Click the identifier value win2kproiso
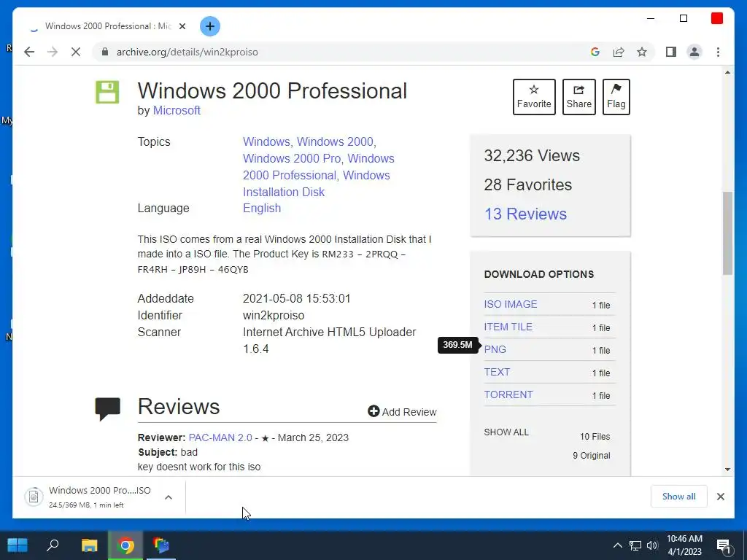This screenshot has height=560, width=747. pyautogui.click(x=274, y=315)
